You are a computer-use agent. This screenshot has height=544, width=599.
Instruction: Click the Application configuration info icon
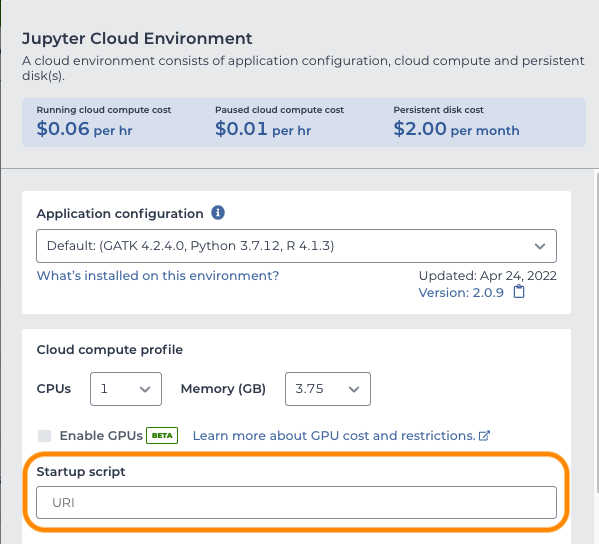point(218,213)
